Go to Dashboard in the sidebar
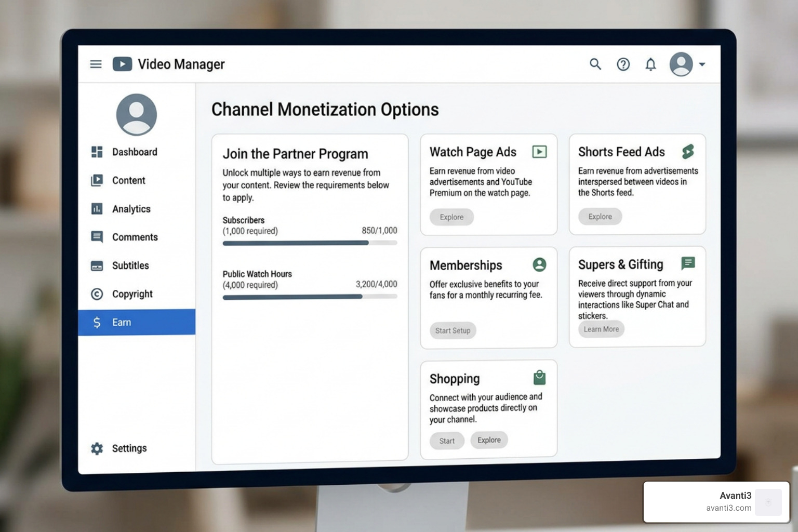 (x=135, y=152)
